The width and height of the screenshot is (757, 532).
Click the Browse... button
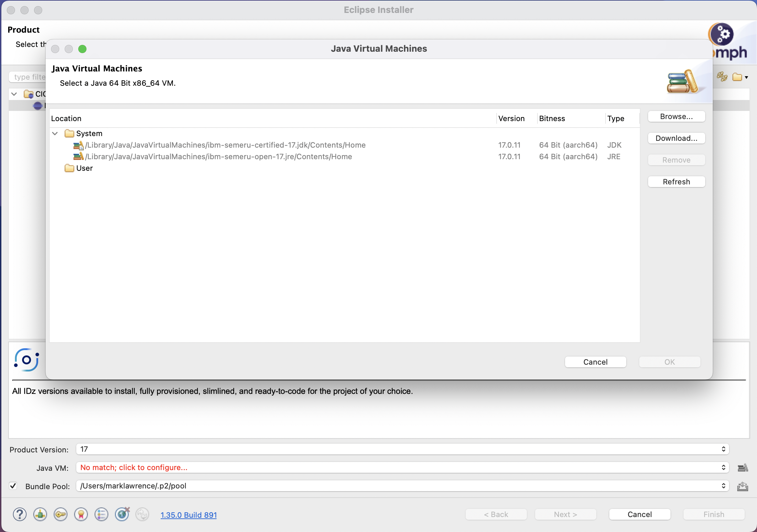pyautogui.click(x=676, y=116)
